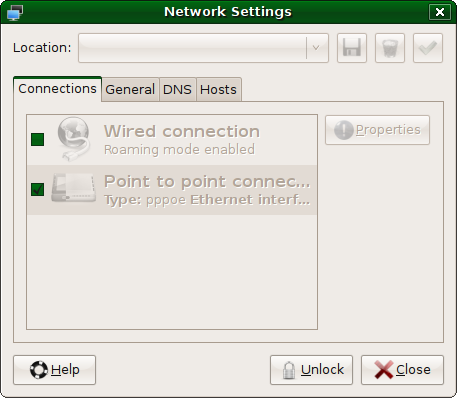The image size is (457, 398).
Task: Click the wired connection globe cable icon
Action: (73, 139)
